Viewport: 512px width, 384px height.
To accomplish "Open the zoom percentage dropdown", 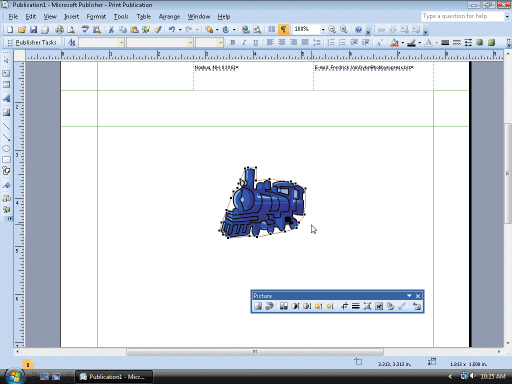I will (x=323, y=30).
